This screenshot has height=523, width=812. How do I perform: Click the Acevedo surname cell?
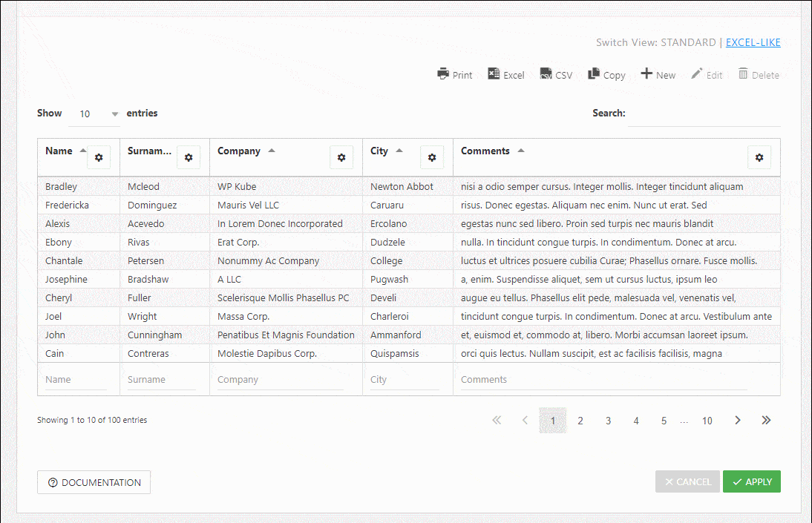[165, 224]
